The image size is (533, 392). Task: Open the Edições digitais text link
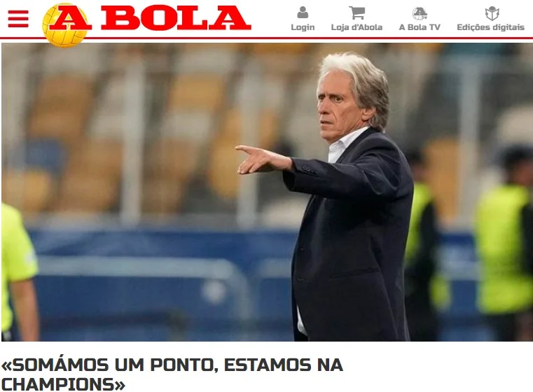490,27
